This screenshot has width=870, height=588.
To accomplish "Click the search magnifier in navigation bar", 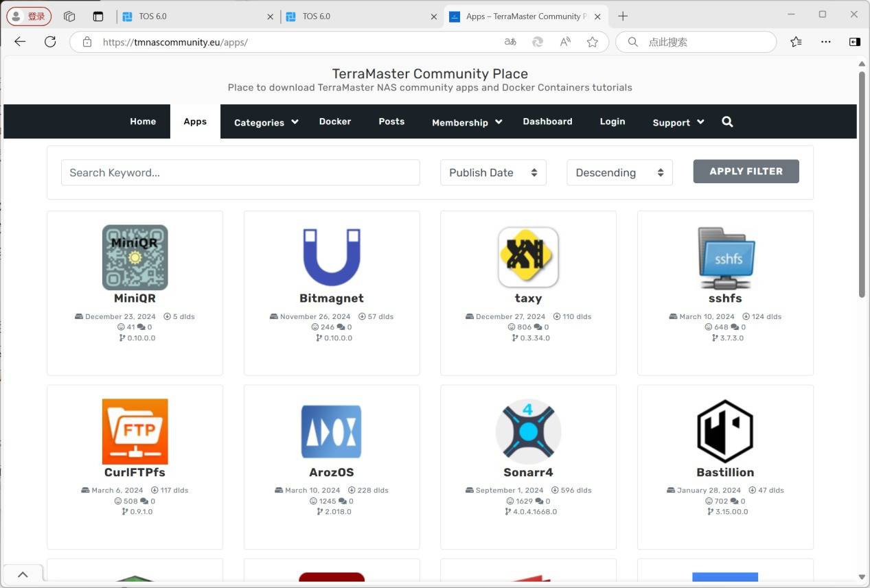I will (x=727, y=122).
